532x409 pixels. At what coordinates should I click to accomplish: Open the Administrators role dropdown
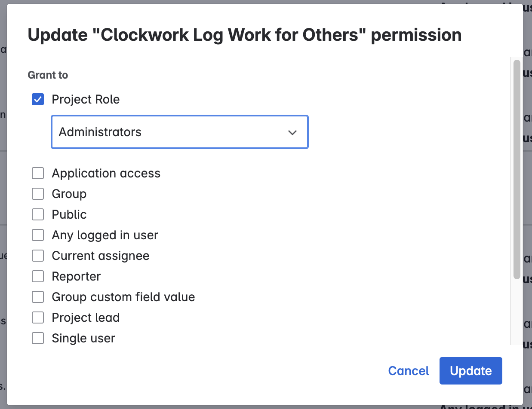[179, 132]
